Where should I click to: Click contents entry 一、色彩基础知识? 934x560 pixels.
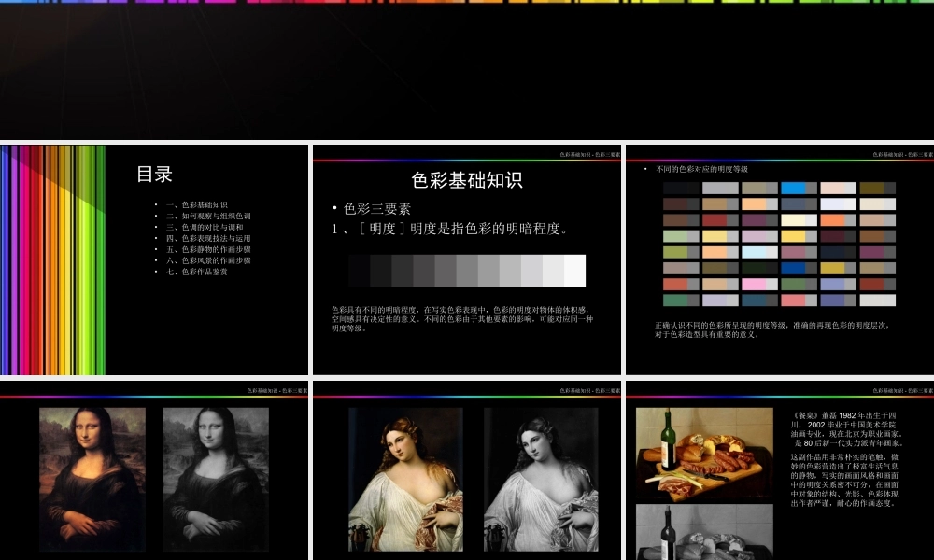tap(196, 204)
